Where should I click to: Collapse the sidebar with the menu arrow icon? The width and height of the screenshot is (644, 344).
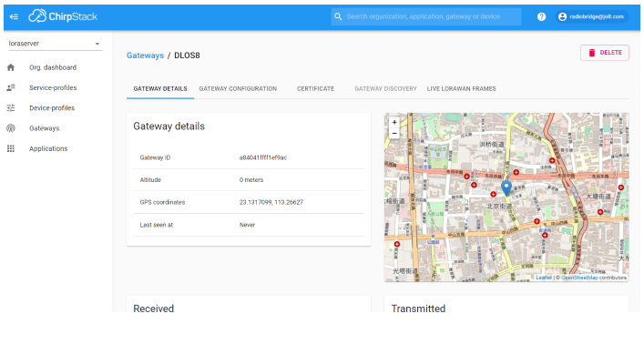click(x=14, y=16)
